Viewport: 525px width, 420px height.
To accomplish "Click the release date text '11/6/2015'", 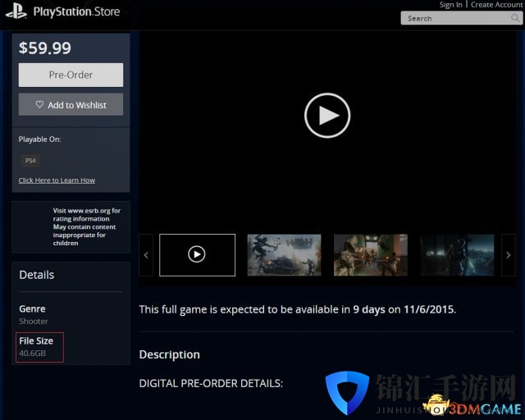I will point(430,309).
